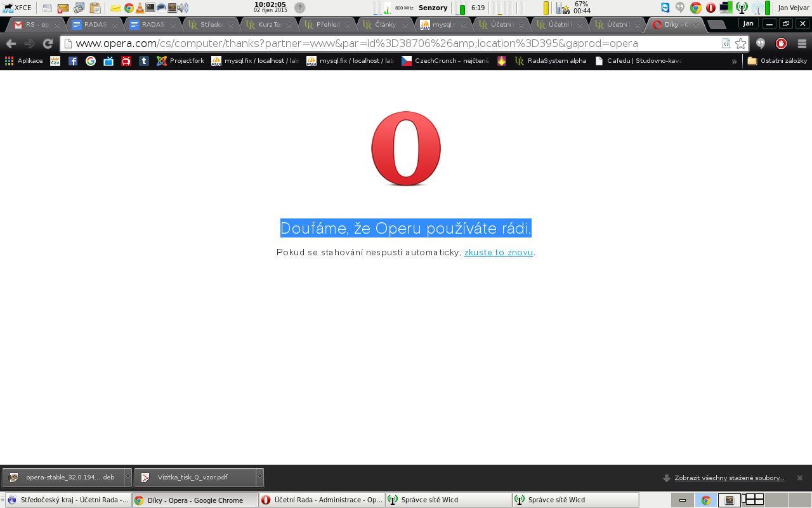Click the Hangouts tray icon in system tray
Screen dimensions: 812x508
pyautogui.click(x=680, y=8)
